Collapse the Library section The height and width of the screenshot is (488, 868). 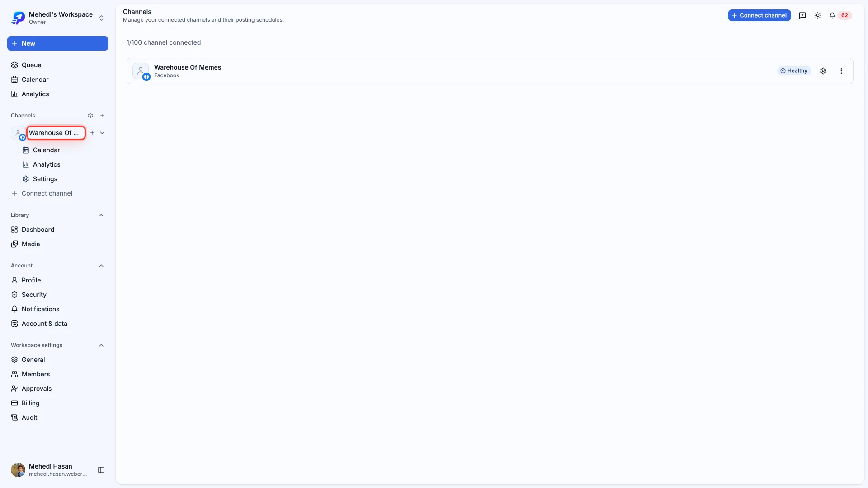coord(101,215)
